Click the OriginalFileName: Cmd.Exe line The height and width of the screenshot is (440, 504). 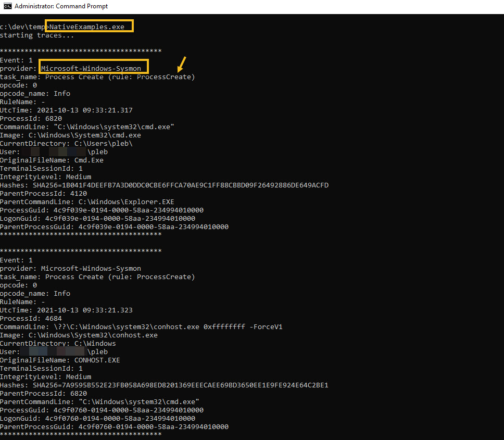click(52, 160)
